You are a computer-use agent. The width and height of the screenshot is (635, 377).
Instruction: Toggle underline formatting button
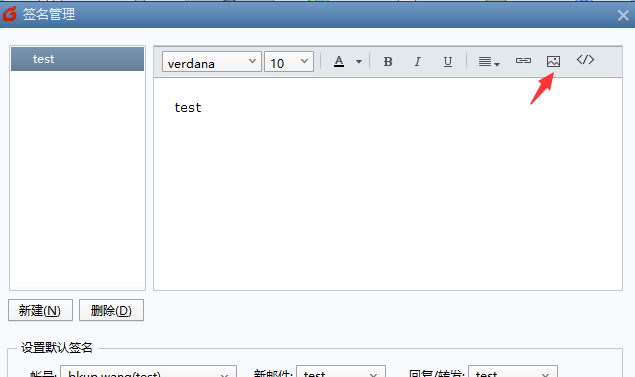[447, 62]
